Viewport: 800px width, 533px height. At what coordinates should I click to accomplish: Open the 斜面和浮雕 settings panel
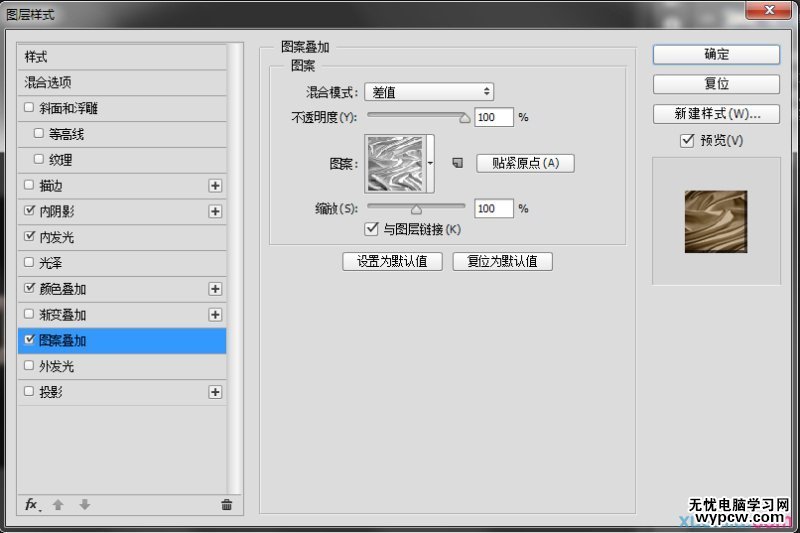[68, 108]
